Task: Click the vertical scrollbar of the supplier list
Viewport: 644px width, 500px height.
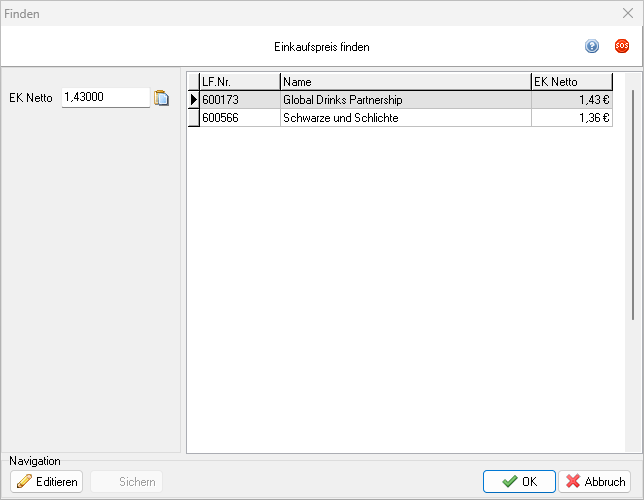Action: (x=631, y=200)
